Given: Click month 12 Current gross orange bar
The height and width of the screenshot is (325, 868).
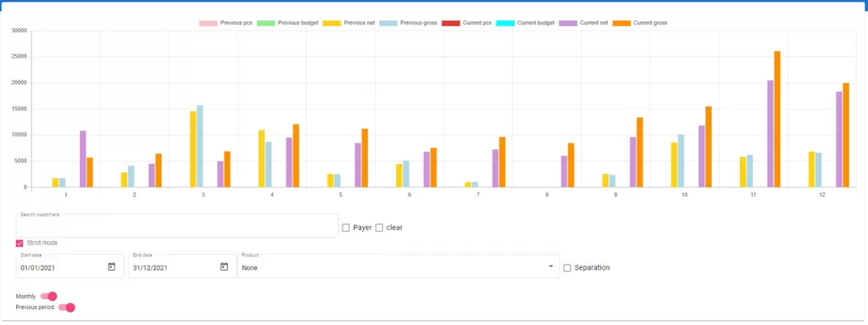Looking at the screenshot, I should tap(845, 135).
